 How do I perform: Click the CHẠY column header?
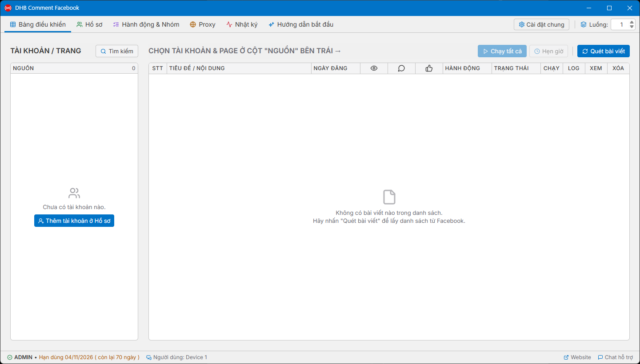point(552,68)
